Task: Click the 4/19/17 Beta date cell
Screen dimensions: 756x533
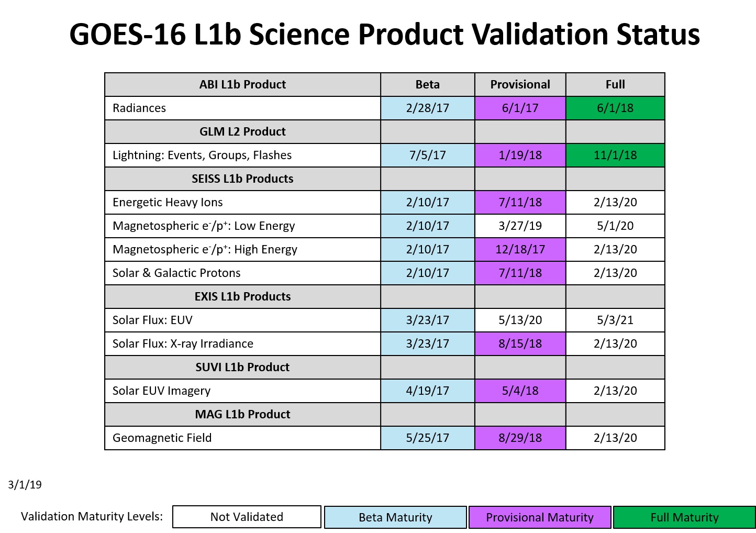Action: pyautogui.click(x=428, y=391)
